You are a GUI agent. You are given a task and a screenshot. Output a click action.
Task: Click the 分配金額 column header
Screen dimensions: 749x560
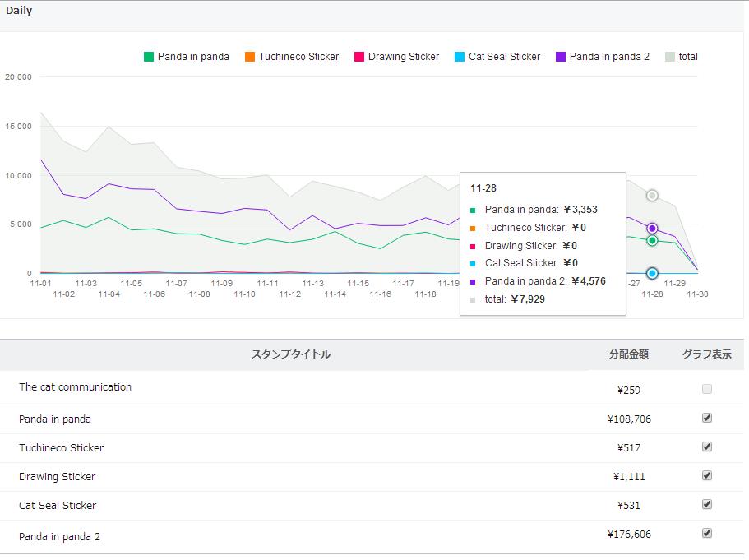[x=628, y=354]
